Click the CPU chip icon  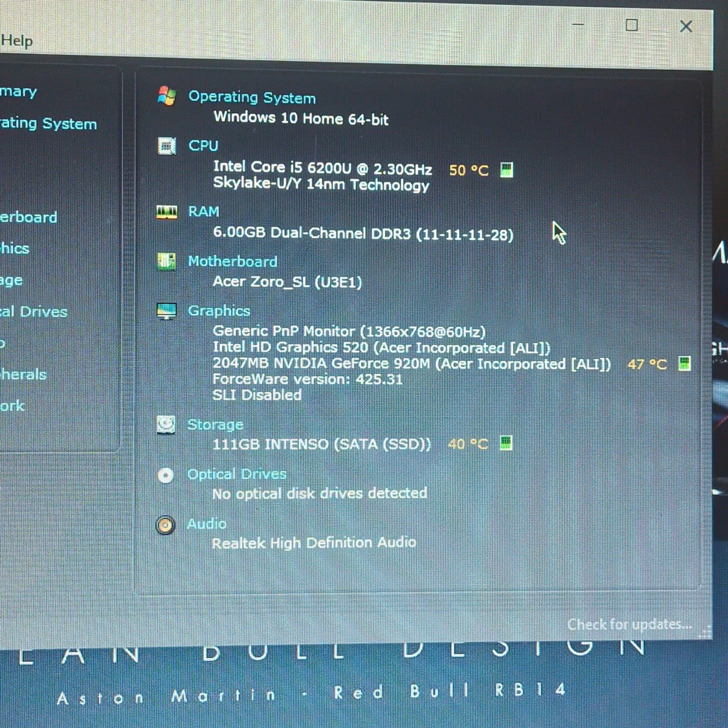(166, 146)
